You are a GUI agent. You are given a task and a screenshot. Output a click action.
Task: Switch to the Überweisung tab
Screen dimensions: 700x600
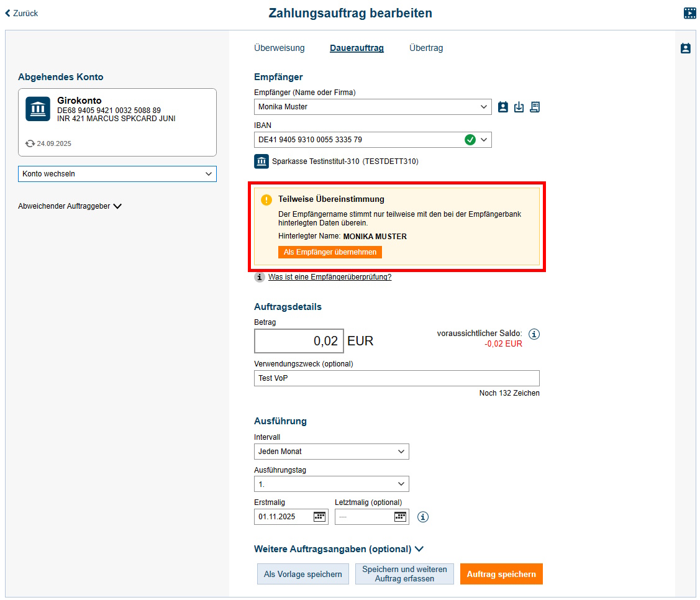point(280,48)
